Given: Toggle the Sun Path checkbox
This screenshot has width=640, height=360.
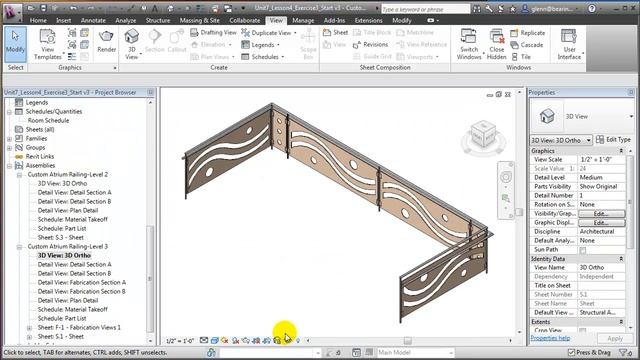Looking at the screenshot, I should [582, 250].
